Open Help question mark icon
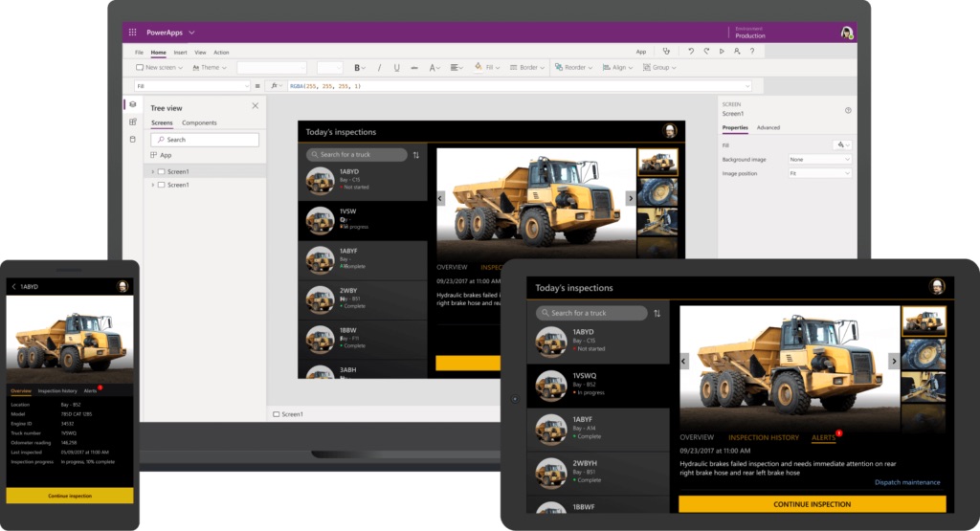980x531 pixels. 752,52
